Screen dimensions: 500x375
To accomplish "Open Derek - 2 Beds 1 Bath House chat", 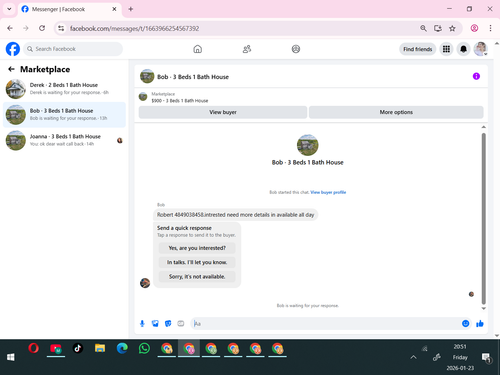I will pos(64,89).
